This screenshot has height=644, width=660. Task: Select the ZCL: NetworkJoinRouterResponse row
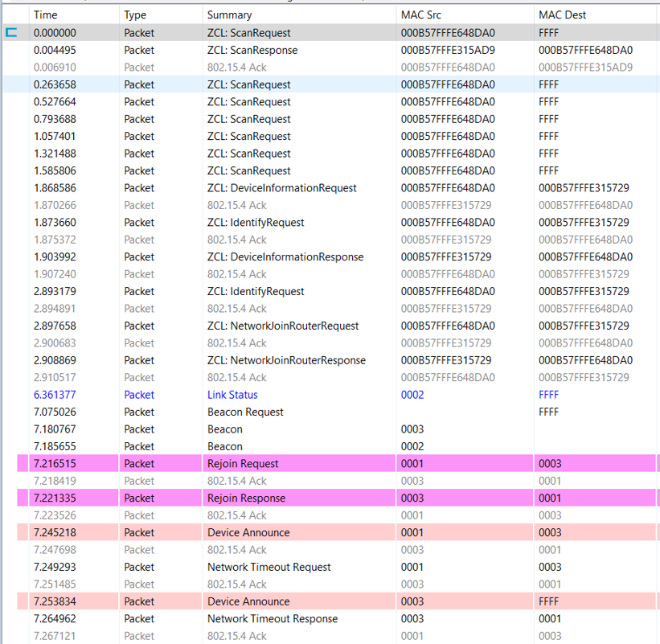coord(286,360)
